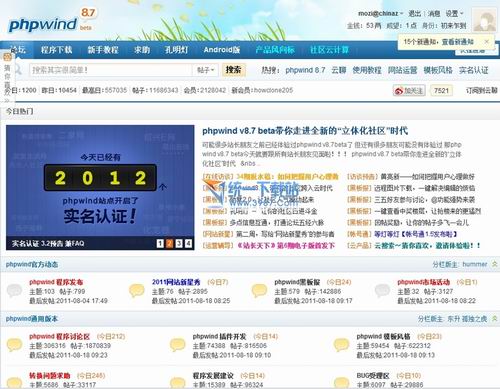Open the 猜你喜欢 side panel icon

pos(7,57)
